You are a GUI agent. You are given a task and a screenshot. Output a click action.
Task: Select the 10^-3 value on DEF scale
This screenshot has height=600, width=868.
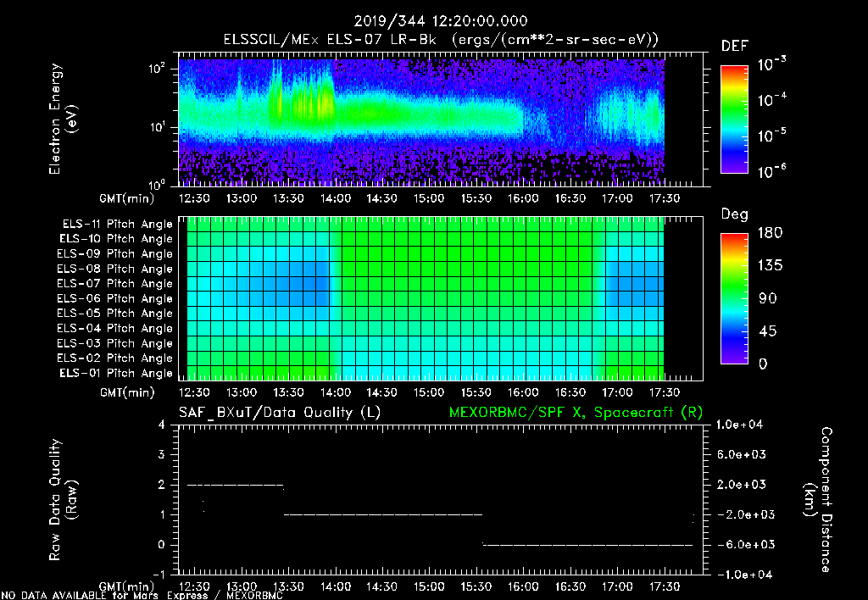click(x=771, y=64)
